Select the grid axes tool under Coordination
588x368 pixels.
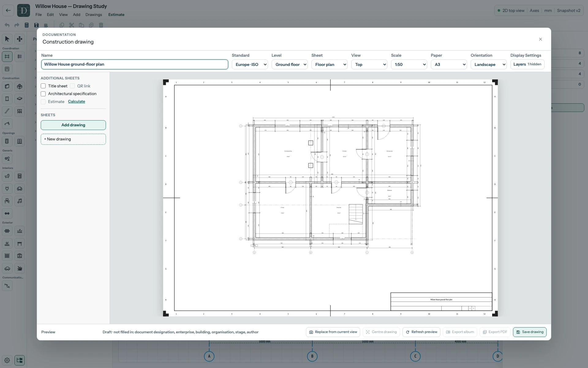pos(7,56)
